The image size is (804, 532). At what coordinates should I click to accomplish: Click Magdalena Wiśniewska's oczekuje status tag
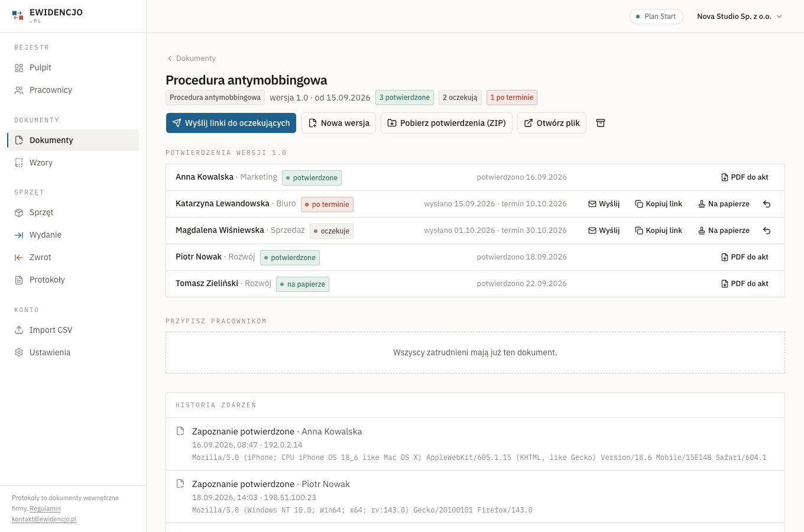(332, 231)
